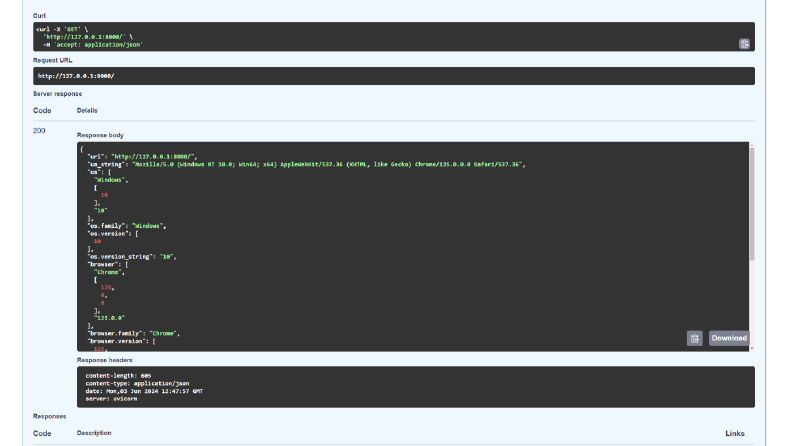793x446 pixels.
Task: Click the Response body label
Action: pos(100,135)
